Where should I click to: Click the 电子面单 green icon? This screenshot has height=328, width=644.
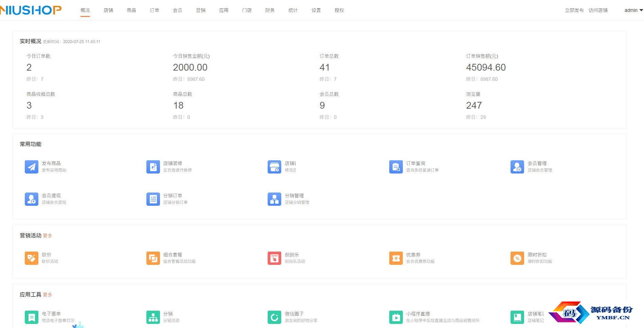point(32,317)
